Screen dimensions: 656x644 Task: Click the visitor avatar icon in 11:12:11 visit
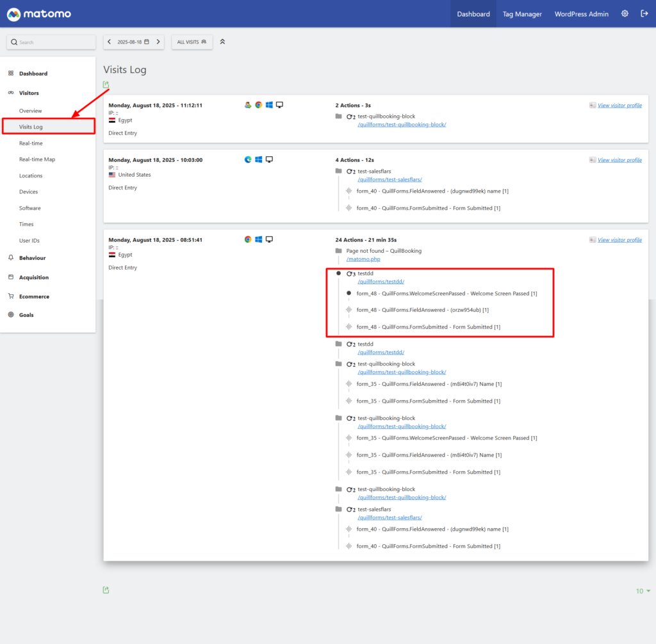point(248,105)
